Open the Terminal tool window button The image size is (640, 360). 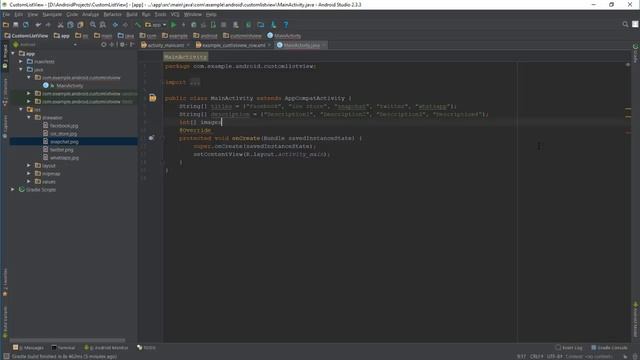click(x=63, y=348)
